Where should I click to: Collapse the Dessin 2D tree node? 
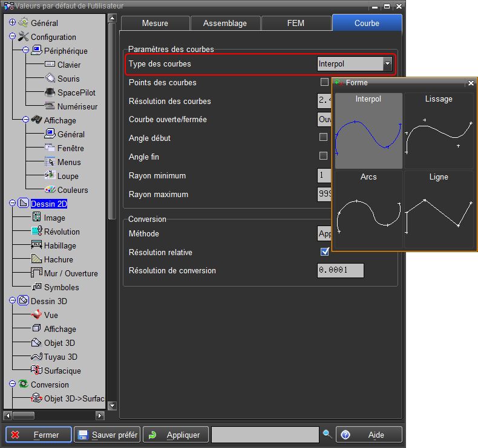12,204
